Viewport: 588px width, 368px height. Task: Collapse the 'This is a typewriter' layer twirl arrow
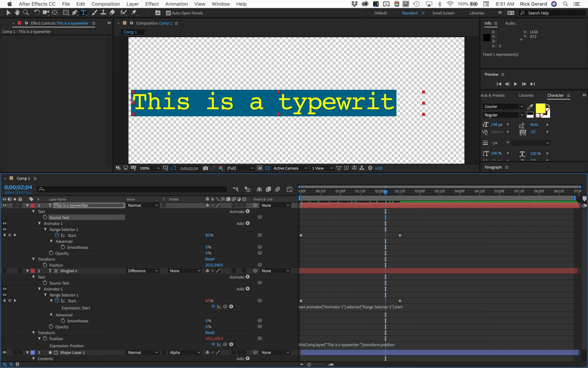click(x=27, y=205)
